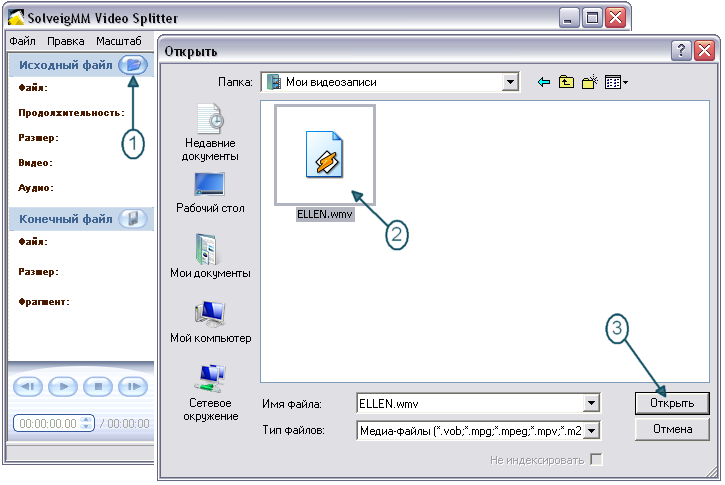Open the view menu icon dropdown
The width and height of the screenshot is (725, 485).
(x=616, y=83)
